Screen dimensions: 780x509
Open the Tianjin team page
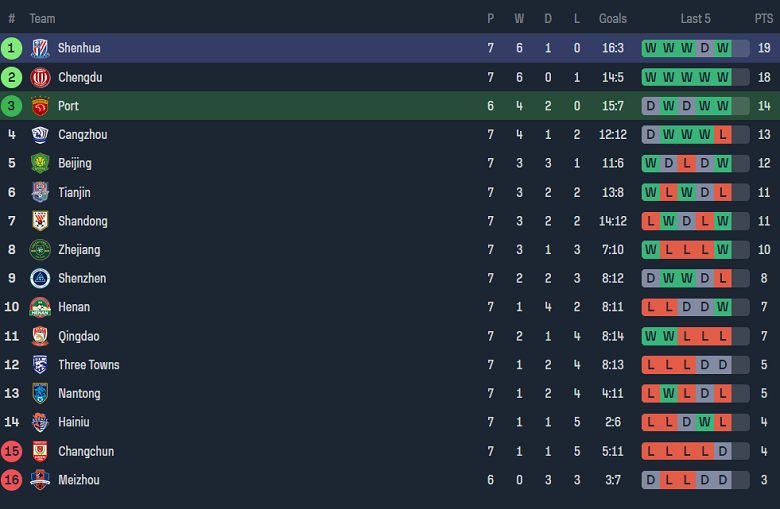[74, 192]
